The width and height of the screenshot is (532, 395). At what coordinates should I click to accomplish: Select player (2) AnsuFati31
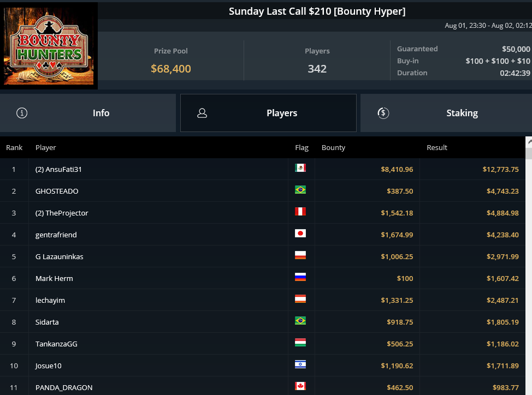pyautogui.click(x=58, y=169)
